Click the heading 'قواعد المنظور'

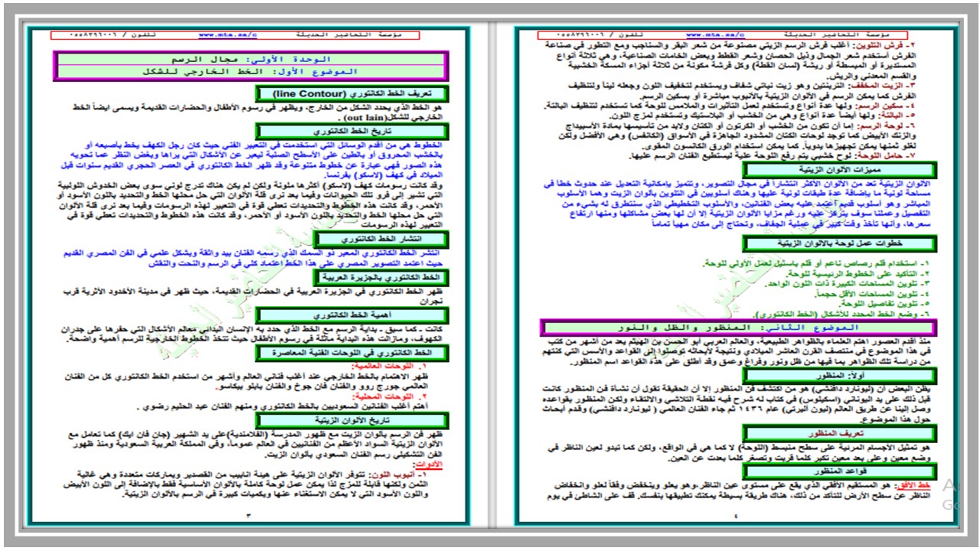[x=840, y=471]
